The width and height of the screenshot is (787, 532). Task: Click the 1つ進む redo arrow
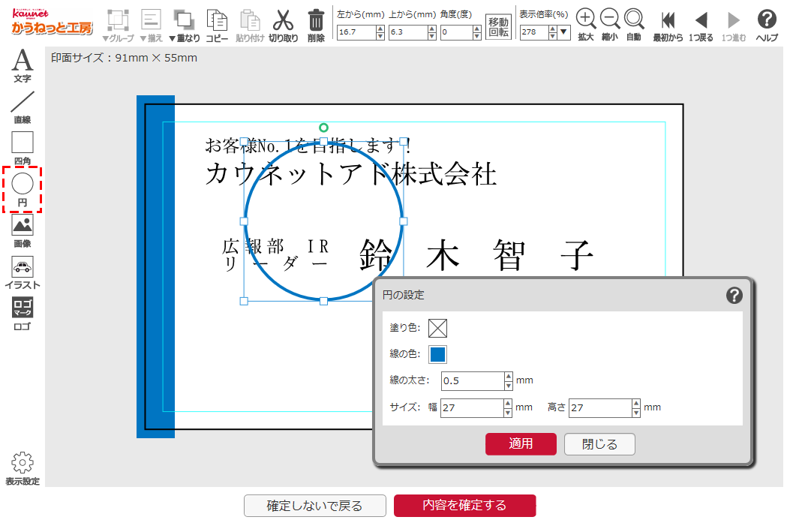(x=733, y=20)
